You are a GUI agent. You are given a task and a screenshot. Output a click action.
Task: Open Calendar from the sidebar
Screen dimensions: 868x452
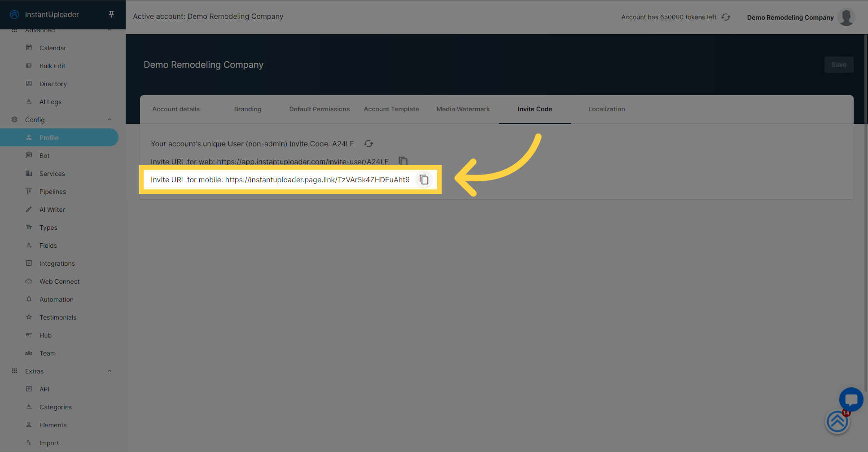tap(59, 48)
